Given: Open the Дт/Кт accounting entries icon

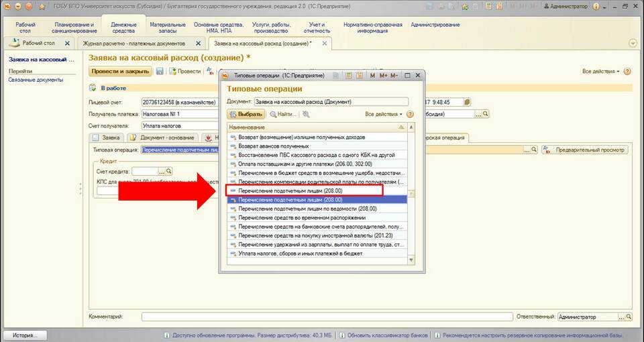Looking at the screenshot, I should (210, 72).
